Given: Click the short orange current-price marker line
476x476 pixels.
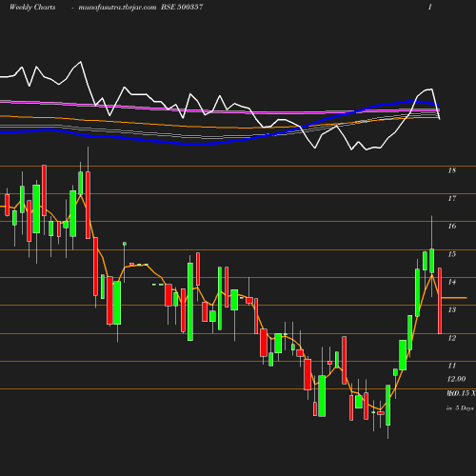Looking at the screenshot, I should (x=454, y=298).
